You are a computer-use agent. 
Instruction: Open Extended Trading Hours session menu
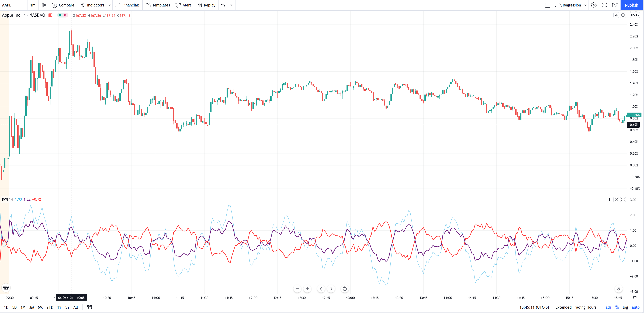pyautogui.click(x=576, y=307)
